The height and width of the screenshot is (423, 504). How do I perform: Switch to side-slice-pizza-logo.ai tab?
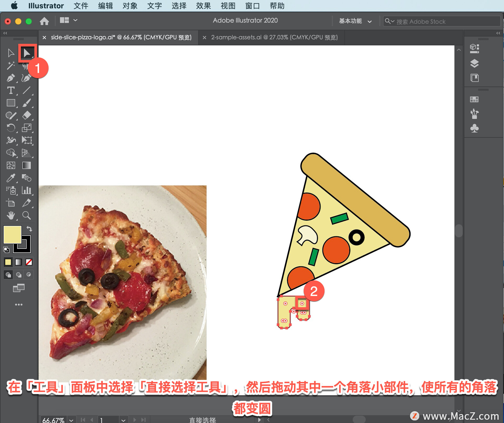121,37
